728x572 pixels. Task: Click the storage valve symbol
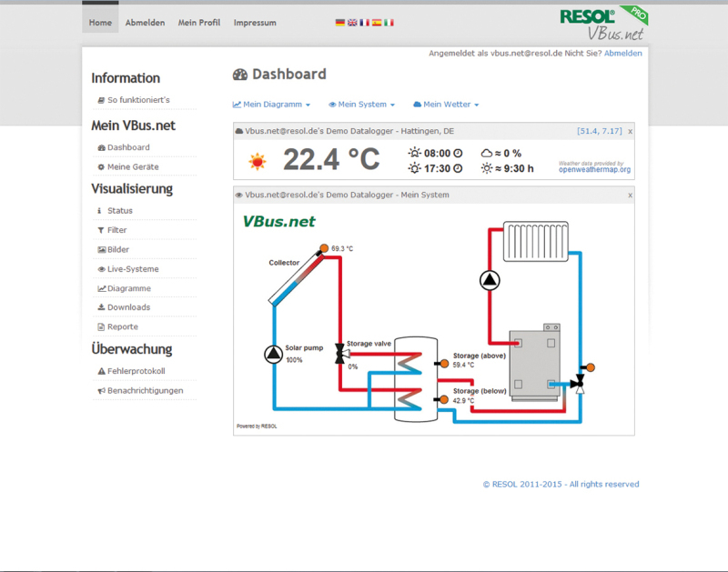point(342,354)
